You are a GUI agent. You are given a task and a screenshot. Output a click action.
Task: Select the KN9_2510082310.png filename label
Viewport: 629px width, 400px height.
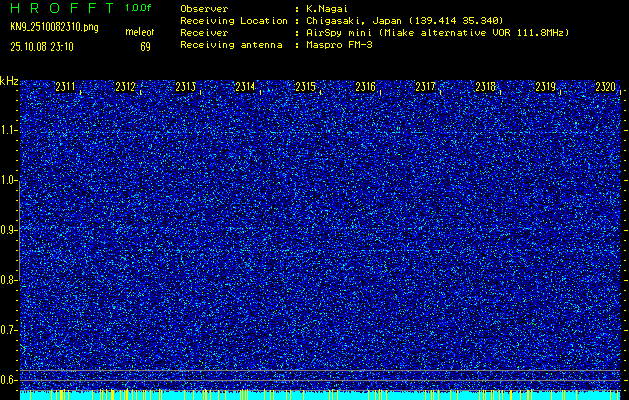coord(56,26)
